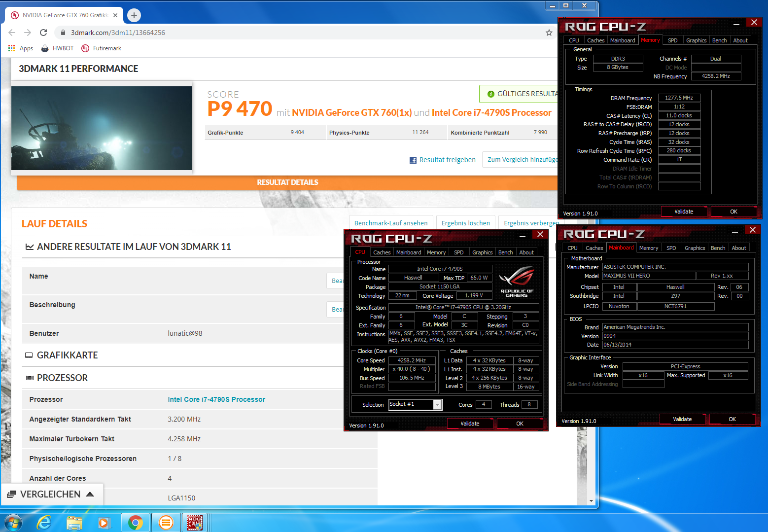Click the Threads value field

coord(529,405)
